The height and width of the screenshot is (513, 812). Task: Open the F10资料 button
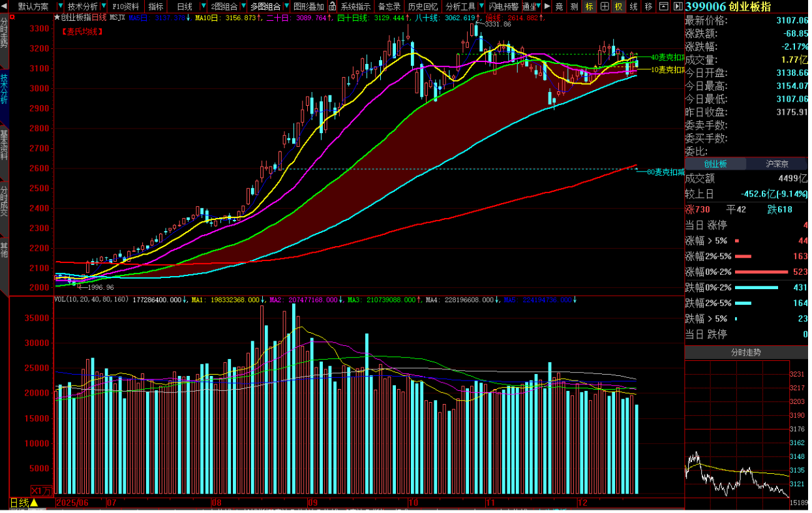click(x=125, y=7)
